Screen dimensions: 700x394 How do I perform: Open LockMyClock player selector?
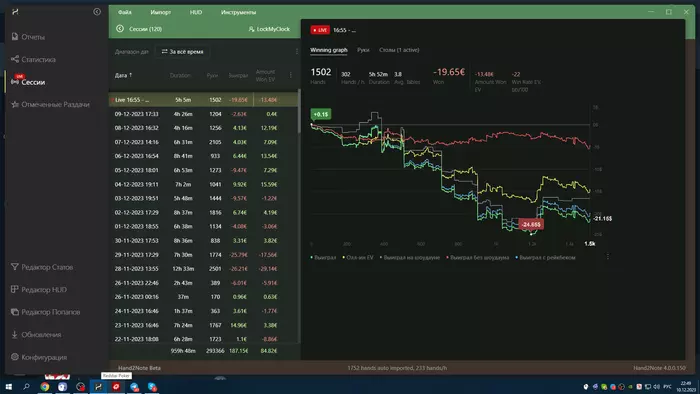click(x=269, y=29)
